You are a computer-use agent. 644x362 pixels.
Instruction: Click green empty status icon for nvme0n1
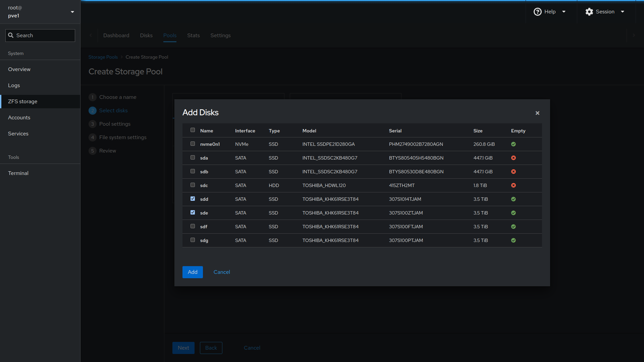point(513,144)
